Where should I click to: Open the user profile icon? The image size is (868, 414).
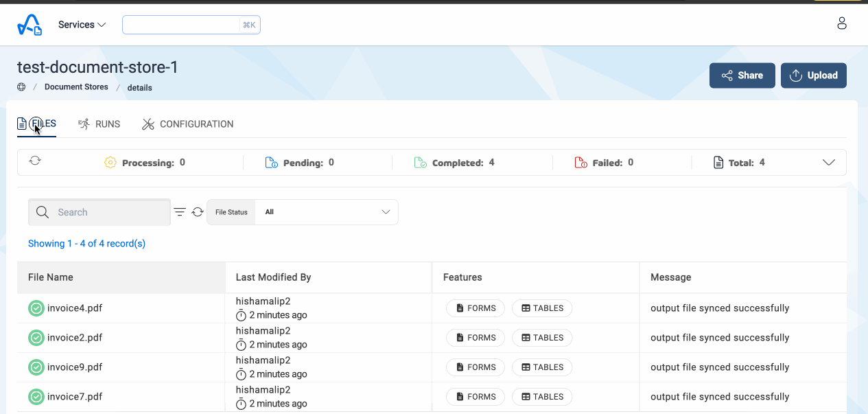(x=842, y=23)
